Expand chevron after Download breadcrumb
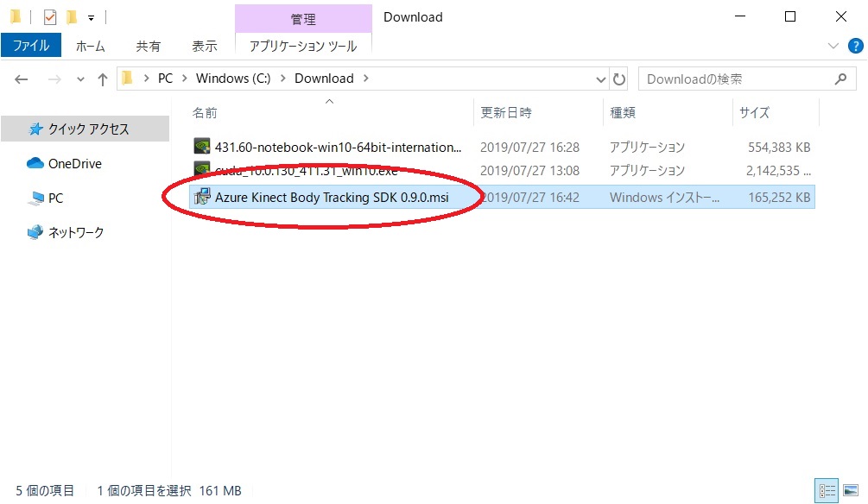Screen dimensions: 868x504 (366, 79)
